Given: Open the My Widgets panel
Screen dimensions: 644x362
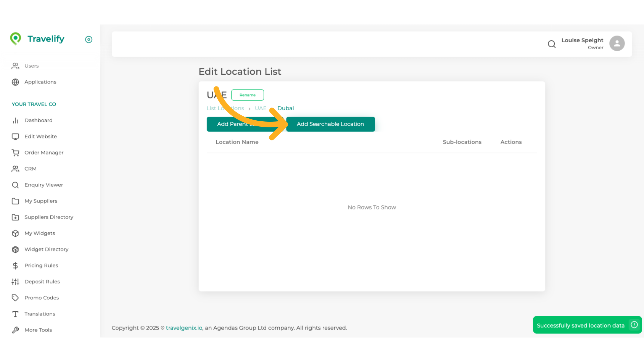Looking at the screenshot, I should click(40, 233).
